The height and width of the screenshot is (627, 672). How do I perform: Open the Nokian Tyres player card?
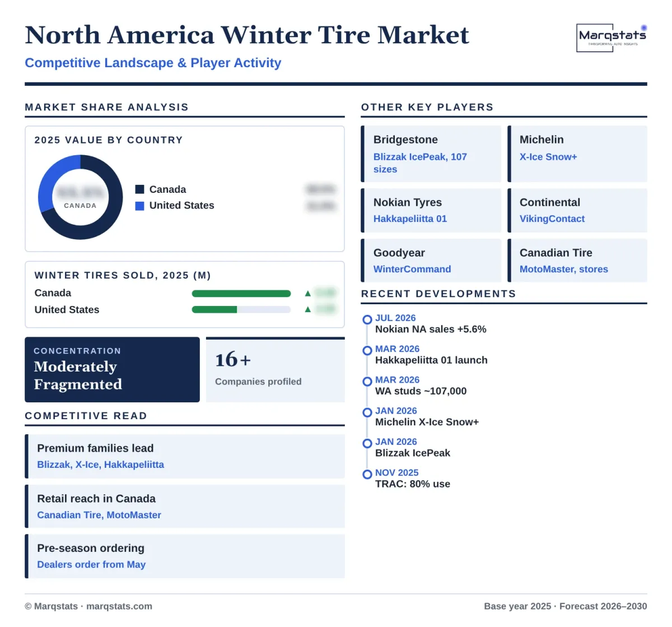431,210
